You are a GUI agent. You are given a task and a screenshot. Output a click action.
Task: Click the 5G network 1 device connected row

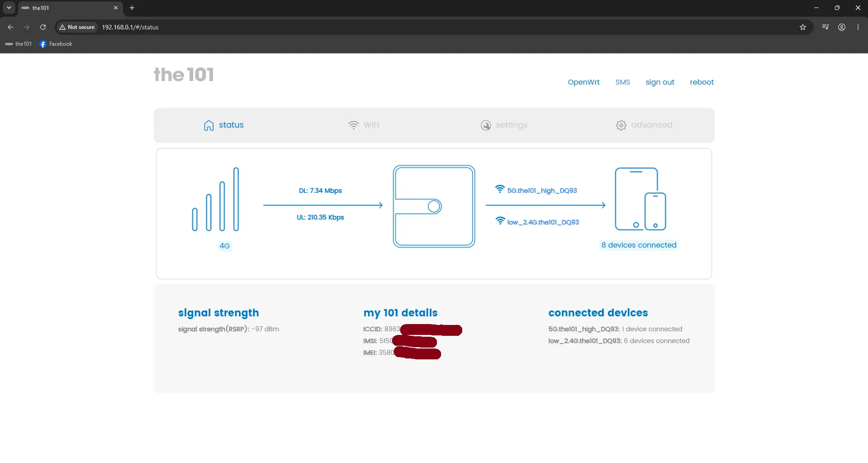[615, 329]
